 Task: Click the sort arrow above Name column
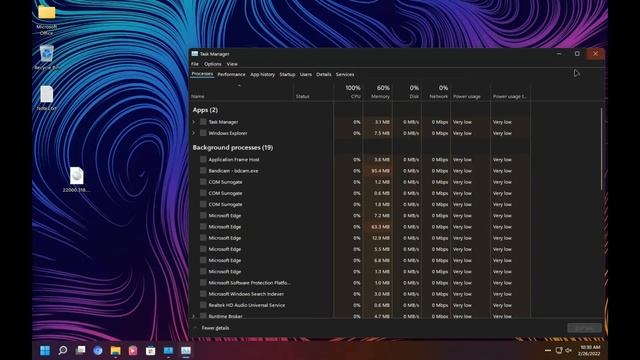pos(239,86)
